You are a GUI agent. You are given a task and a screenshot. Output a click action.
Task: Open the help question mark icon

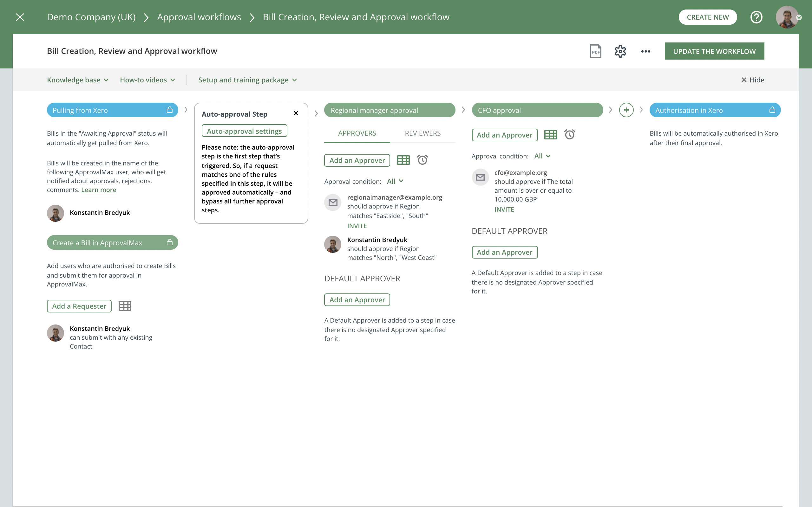[756, 17]
